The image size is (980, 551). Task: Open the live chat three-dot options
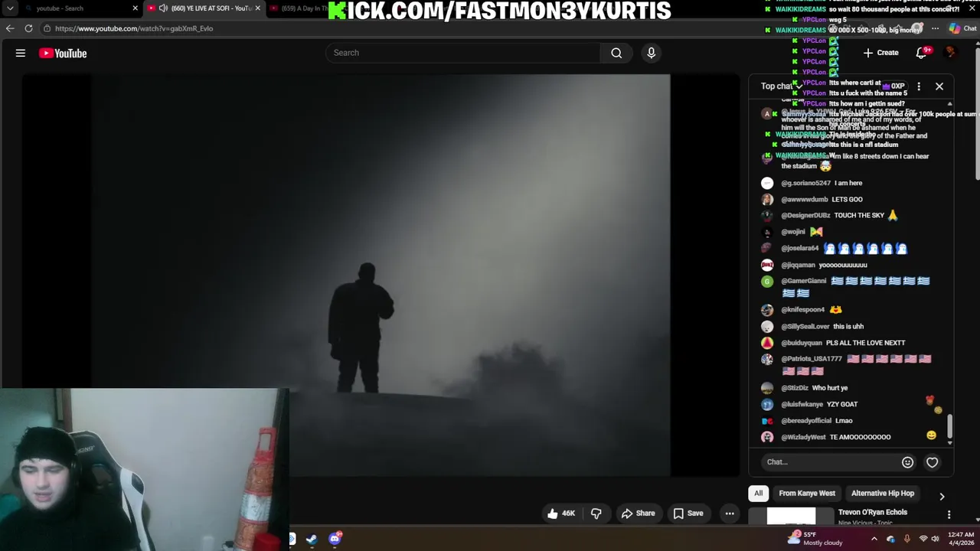point(919,86)
